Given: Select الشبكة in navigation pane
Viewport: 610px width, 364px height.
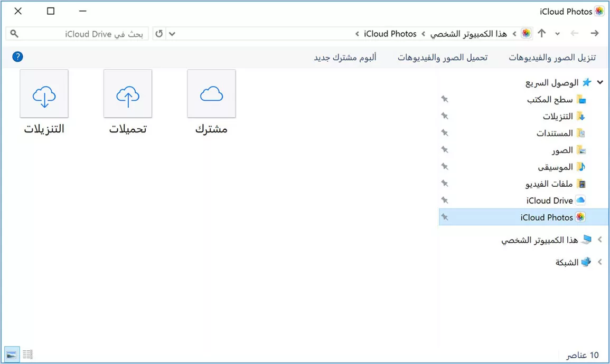Looking at the screenshot, I should (567, 263).
